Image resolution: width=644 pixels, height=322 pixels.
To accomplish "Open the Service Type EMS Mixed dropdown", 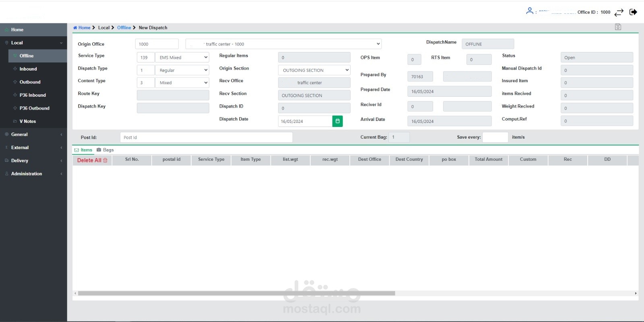I will click(182, 58).
